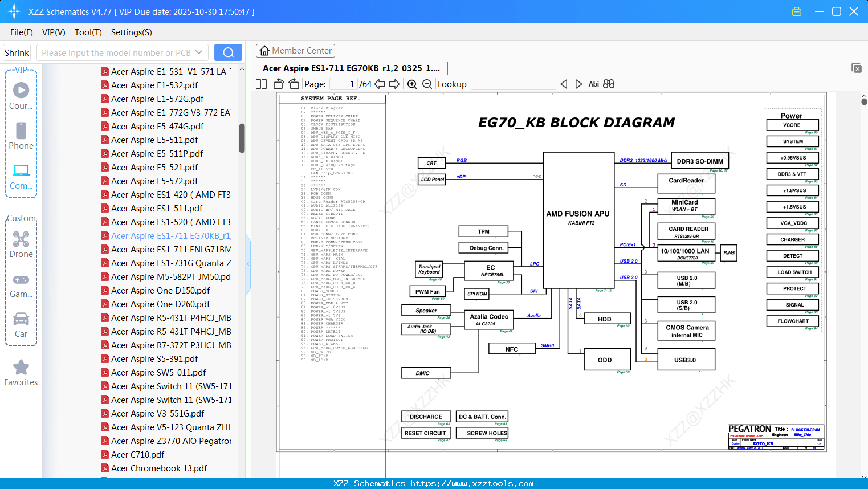Go to previous page with left arrow
The image size is (868, 489).
tap(380, 84)
